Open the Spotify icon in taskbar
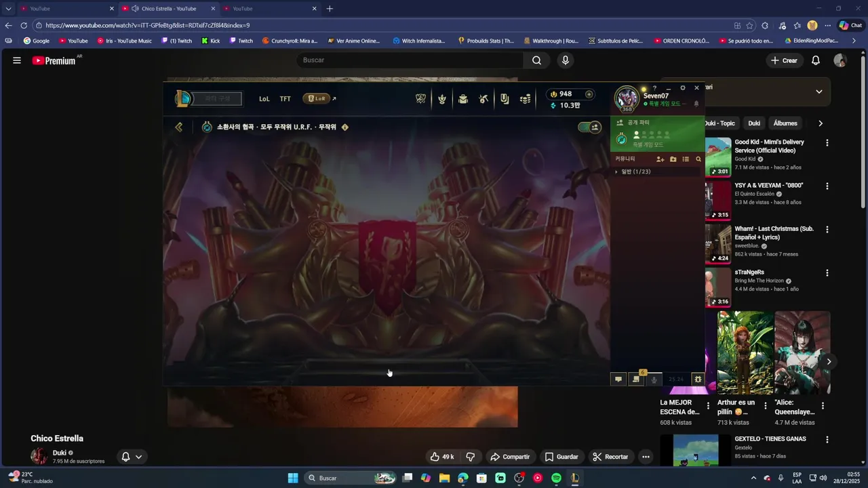This screenshot has height=488, width=868. click(556, 478)
